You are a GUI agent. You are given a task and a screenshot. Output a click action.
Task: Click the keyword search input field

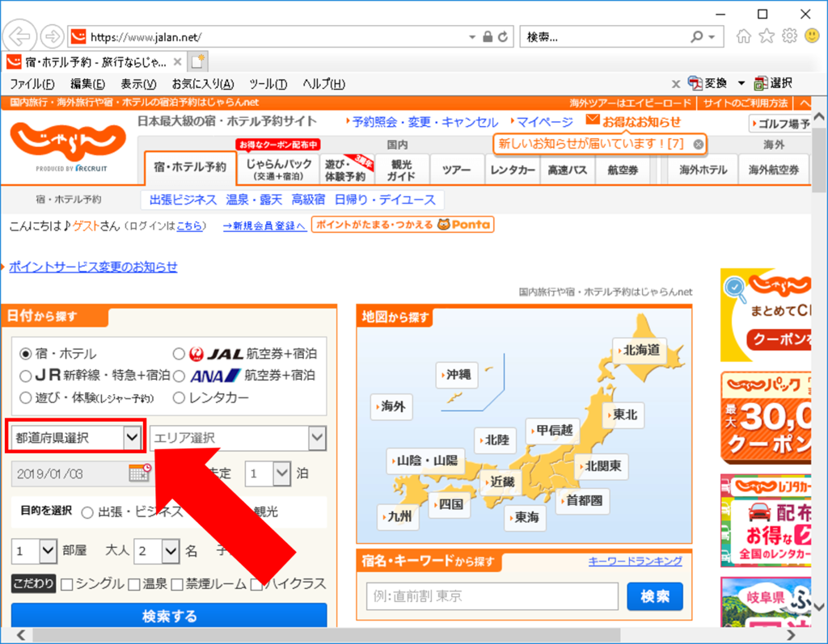(x=492, y=596)
